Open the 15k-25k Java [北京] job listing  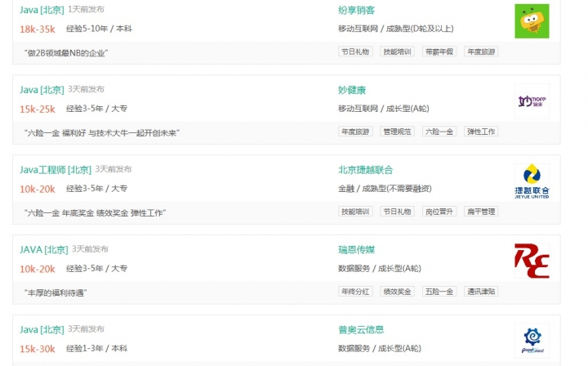pyautogui.click(x=42, y=90)
